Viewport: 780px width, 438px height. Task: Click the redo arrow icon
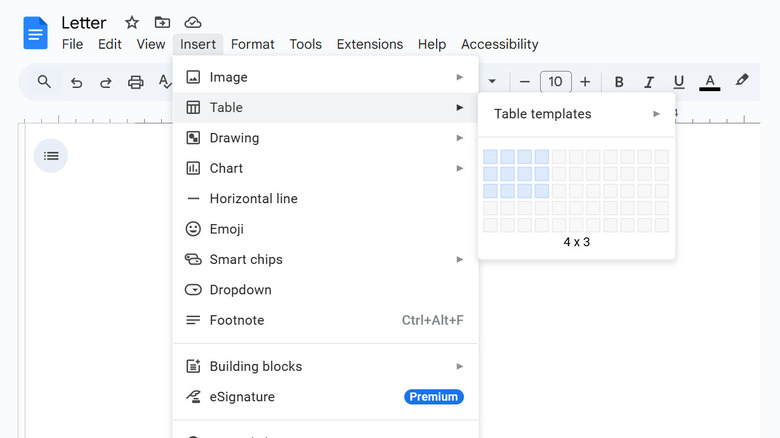pos(105,82)
